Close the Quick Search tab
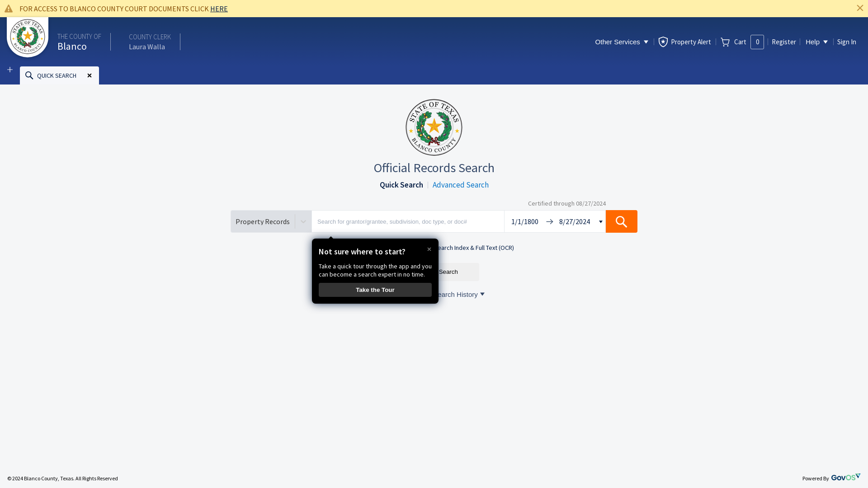The height and width of the screenshot is (488, 868). pos(90,75)
